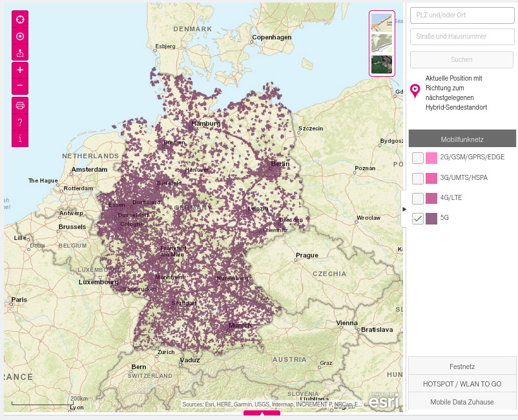Click the print map icon
The image size is (518, 420).
click(x=19, y=106)
